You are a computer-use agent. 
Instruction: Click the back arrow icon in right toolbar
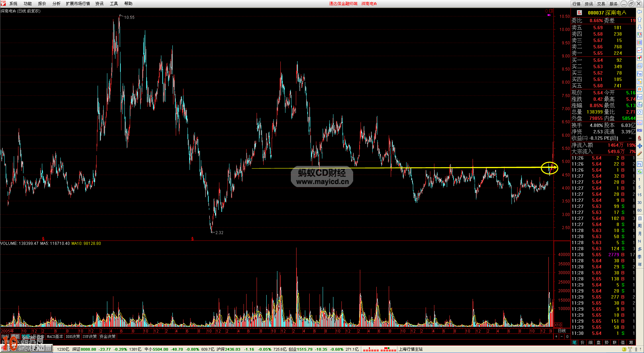tap(640, 11)
